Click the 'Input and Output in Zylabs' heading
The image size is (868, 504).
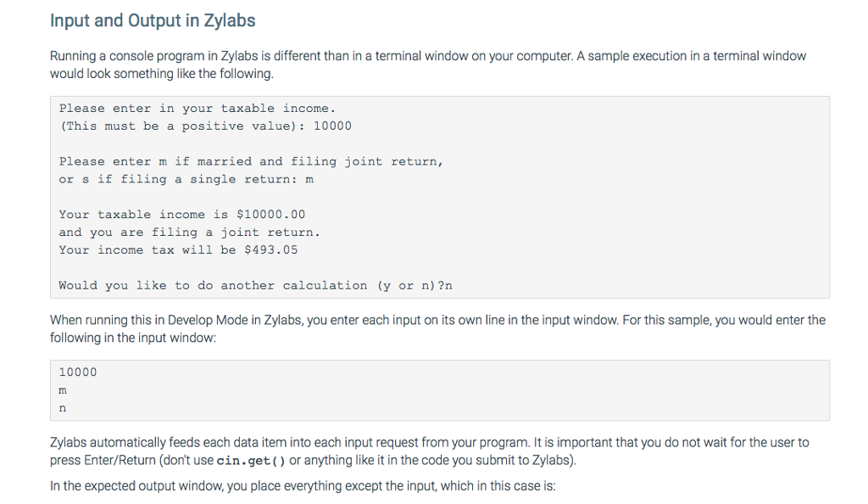(153, 21)
